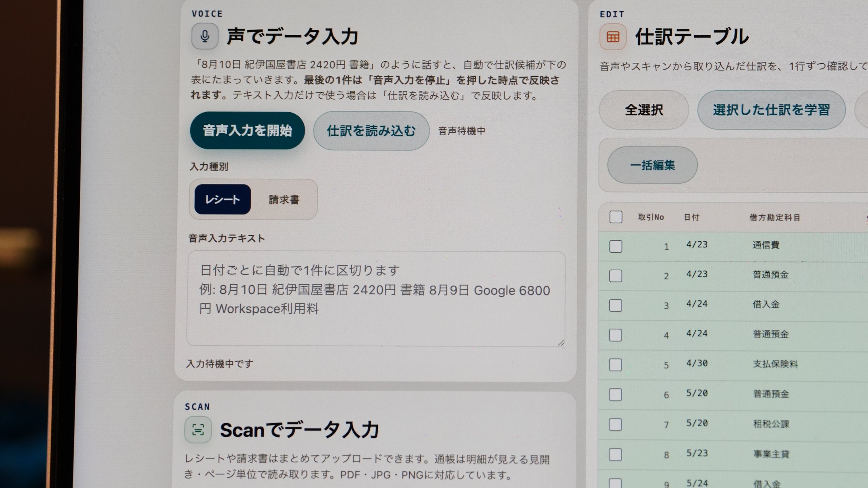The height and width of the screenshot is (488, 868).
Task: Check the row 4 普通預金 checkbox
Action: click(615, 335)
